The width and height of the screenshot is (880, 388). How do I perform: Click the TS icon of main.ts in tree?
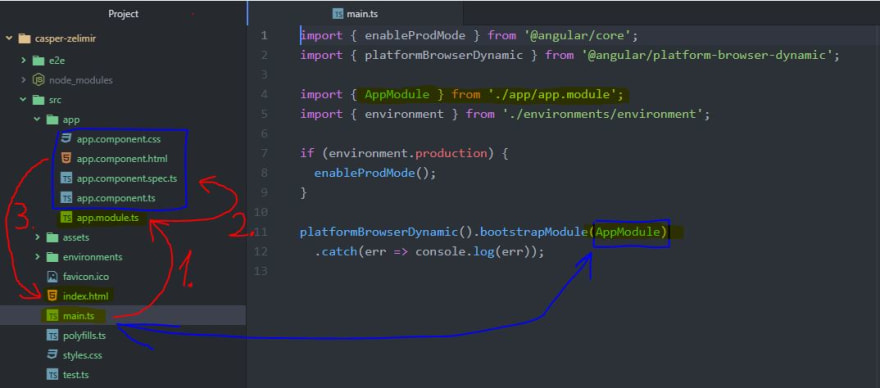pos(53,316)
